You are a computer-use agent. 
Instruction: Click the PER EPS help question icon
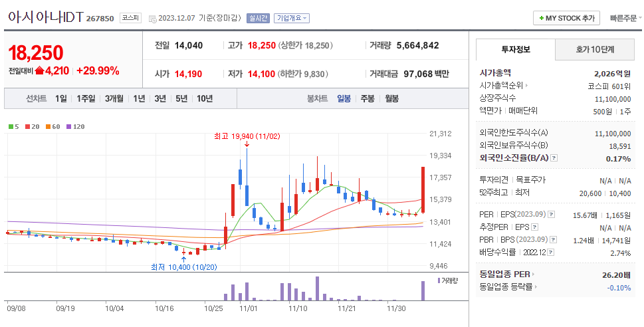coord(551,215)
